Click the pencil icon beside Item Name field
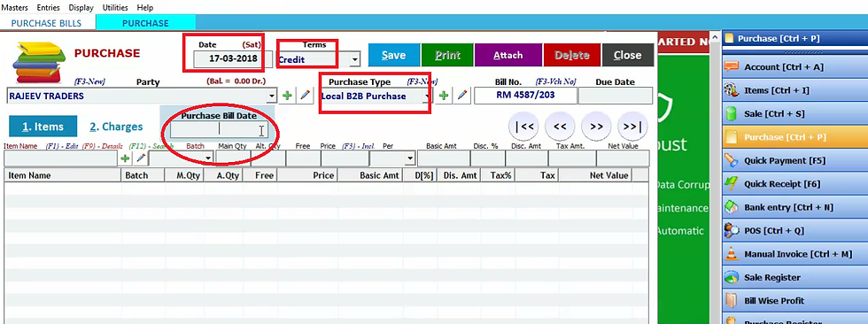Viewport: 868px width, 324px height. 141,158
